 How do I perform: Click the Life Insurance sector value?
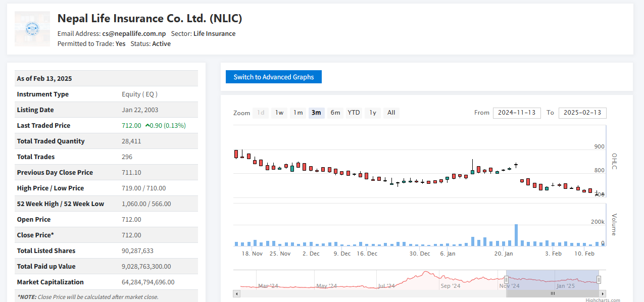click(214, 33)
